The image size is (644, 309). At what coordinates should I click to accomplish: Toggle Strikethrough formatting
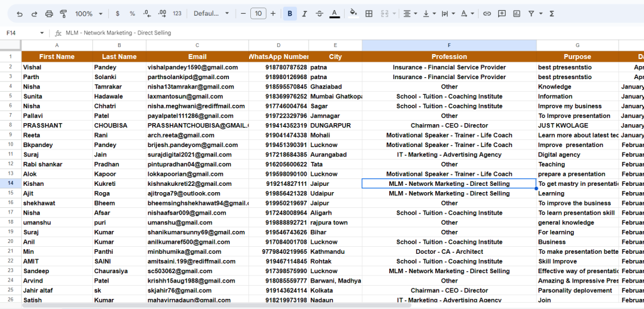(319, 14)
